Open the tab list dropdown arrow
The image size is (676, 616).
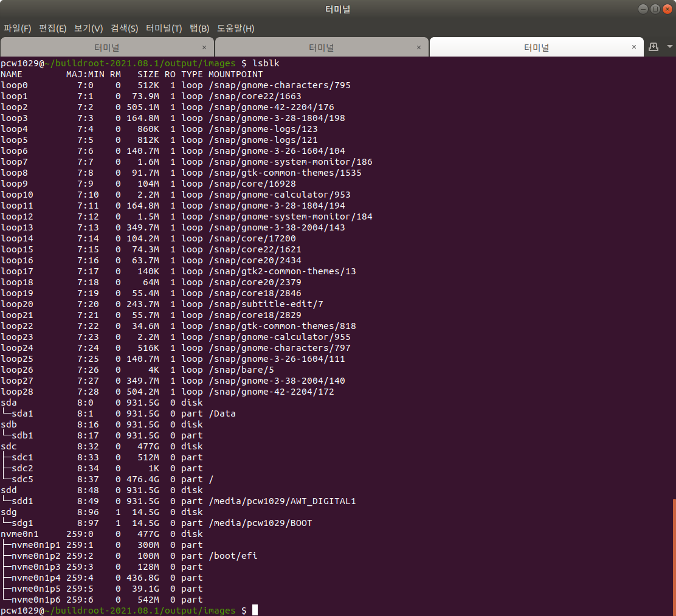tap(669, 47)
